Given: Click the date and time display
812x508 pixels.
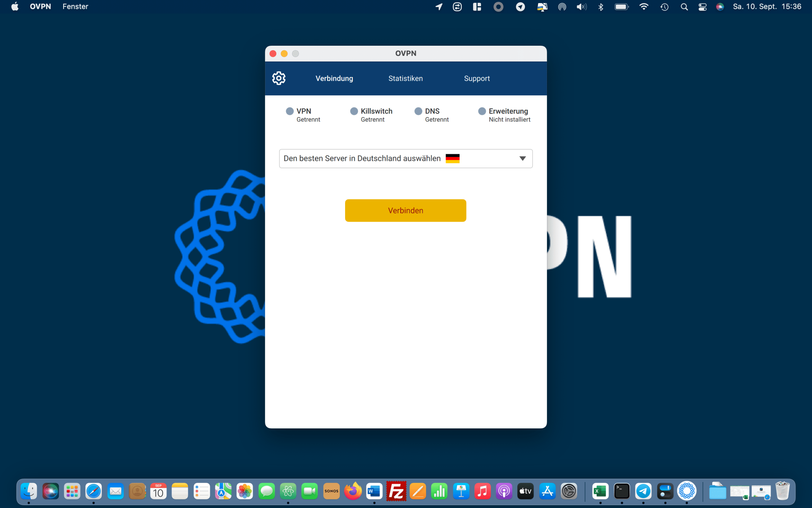Looking at the screenshot, I should (x=767, y=6).
